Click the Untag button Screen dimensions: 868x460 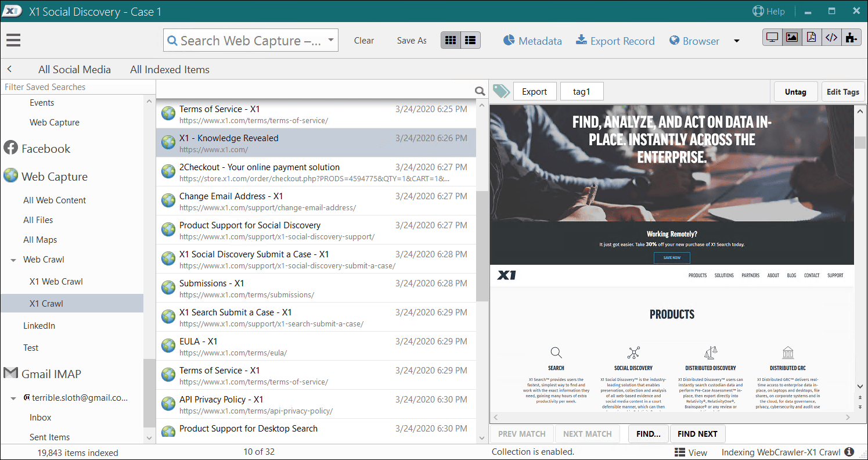point(795,92)
